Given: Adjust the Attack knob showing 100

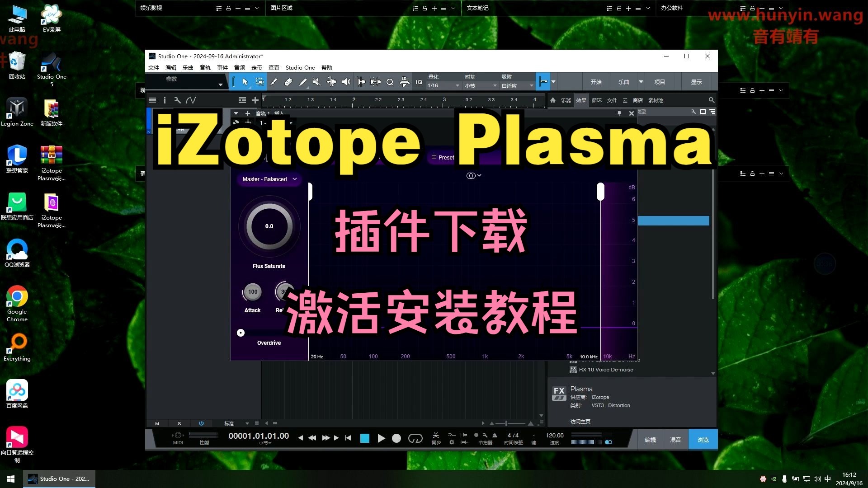Looking at the screenshot, I should (253, 292).
